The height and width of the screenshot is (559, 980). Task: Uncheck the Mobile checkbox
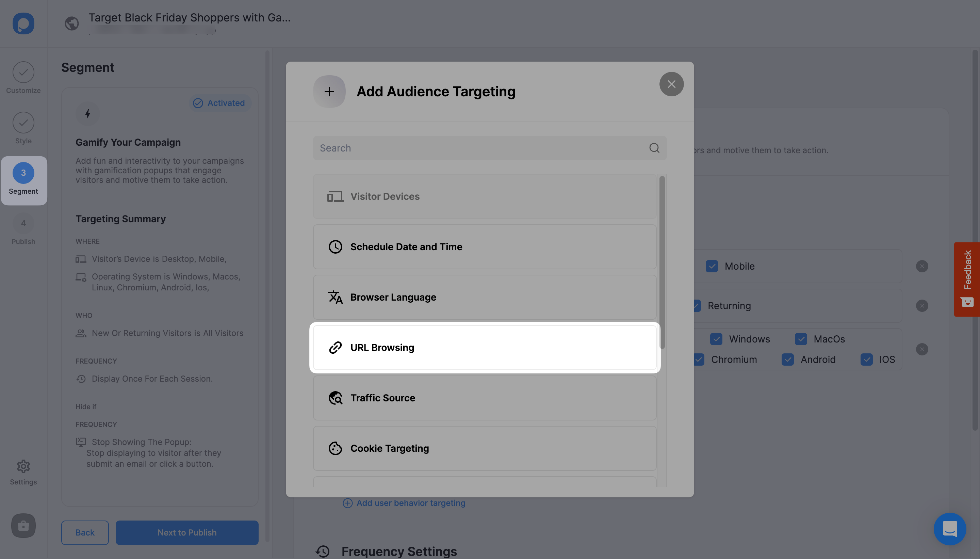[712, 266]
